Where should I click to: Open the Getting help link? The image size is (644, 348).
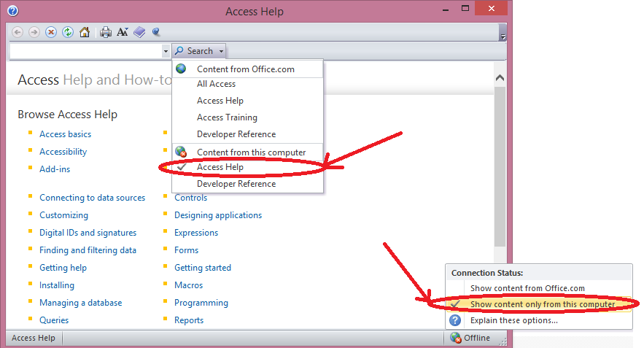(63, 268)
